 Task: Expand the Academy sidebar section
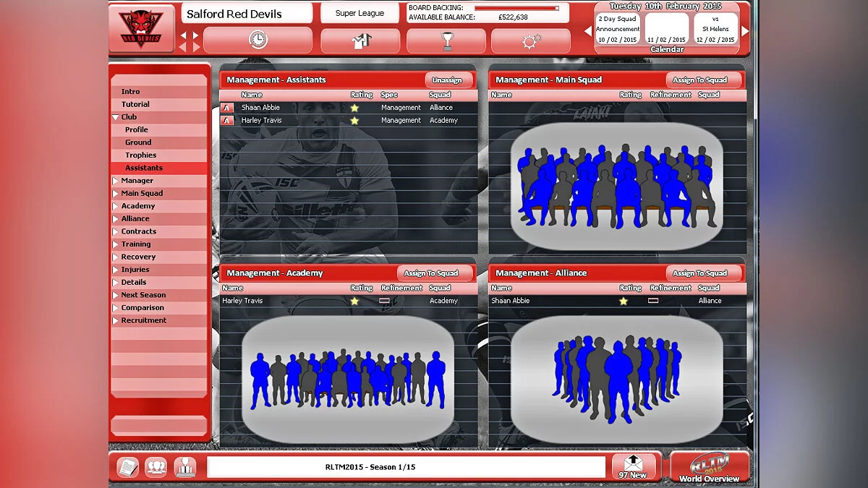[x=115, y=206]
